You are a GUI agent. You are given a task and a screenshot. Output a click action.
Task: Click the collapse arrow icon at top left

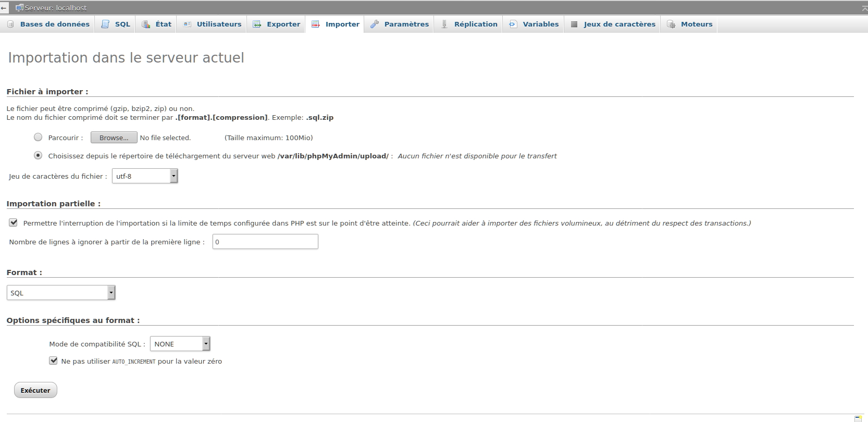pyautogui.click(x=4, y=8)
